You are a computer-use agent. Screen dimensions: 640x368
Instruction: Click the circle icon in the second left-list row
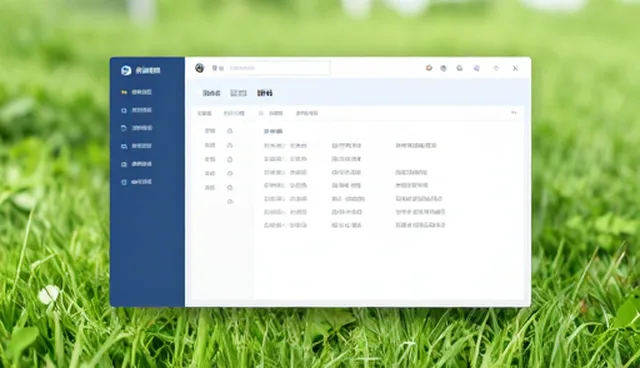(x=230, y=145)
